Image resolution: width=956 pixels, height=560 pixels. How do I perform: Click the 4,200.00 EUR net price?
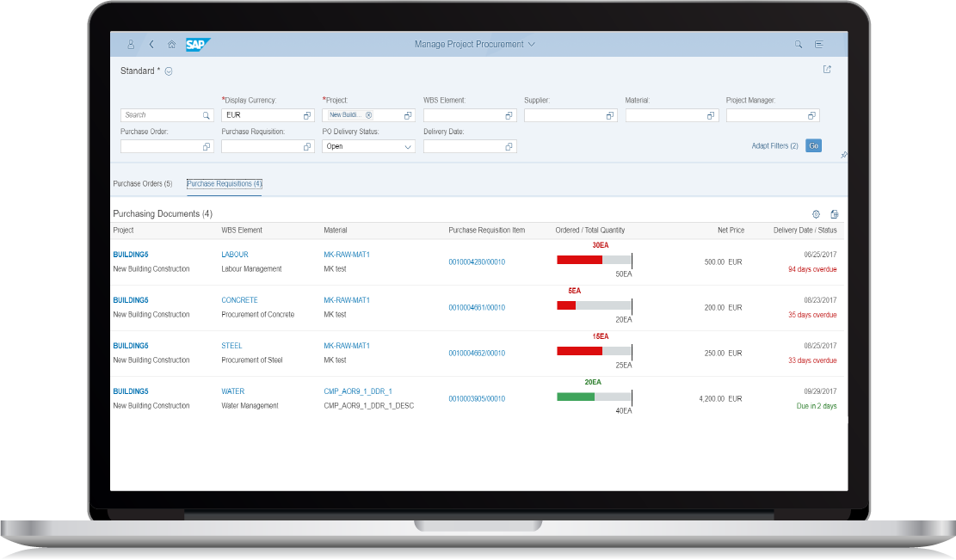pos(721,399)
